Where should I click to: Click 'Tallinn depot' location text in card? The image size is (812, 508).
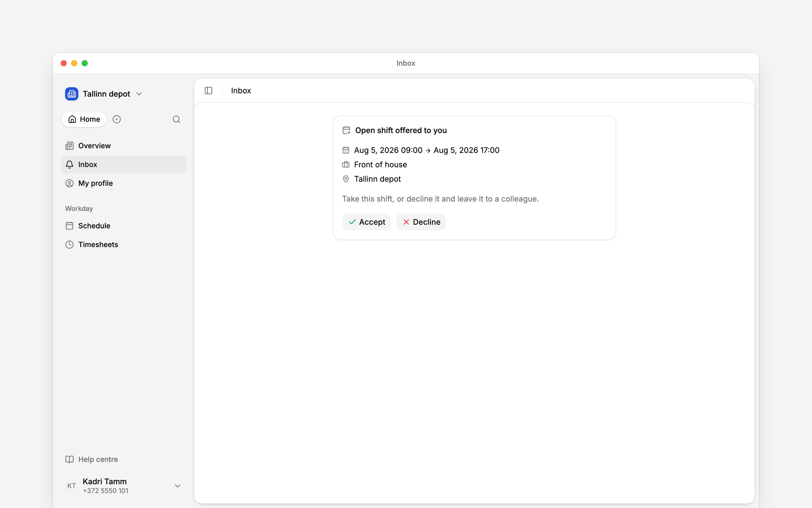(x=378, y=179)
